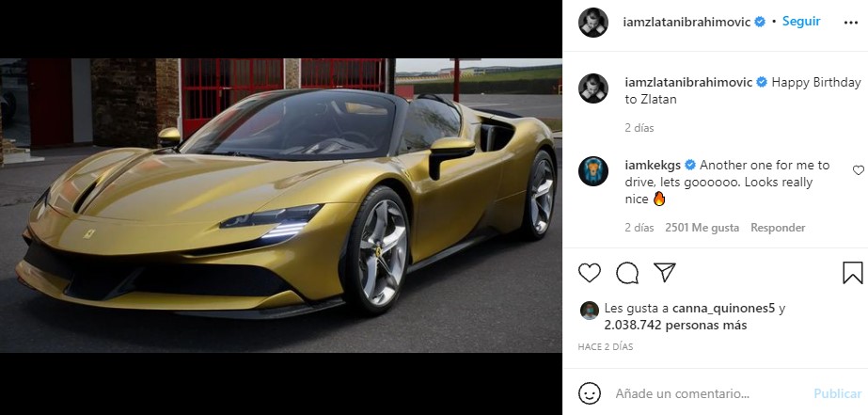Save post with bookmark icon
This screenshot has width=868, height=415.
tap(853, 273)
